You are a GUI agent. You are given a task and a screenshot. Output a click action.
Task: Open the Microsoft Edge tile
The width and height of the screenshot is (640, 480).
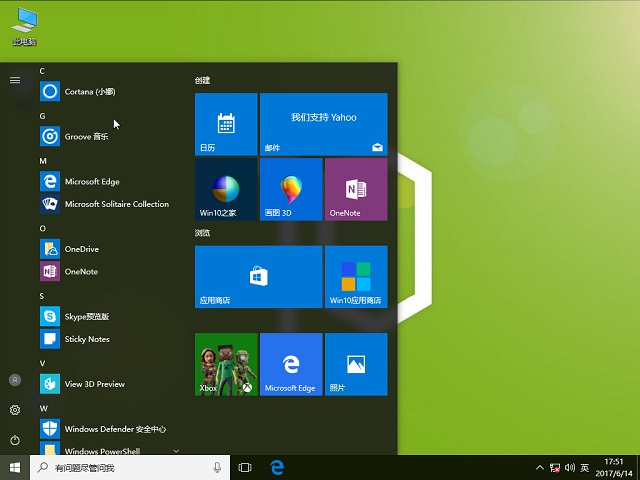tap(291, 364)
